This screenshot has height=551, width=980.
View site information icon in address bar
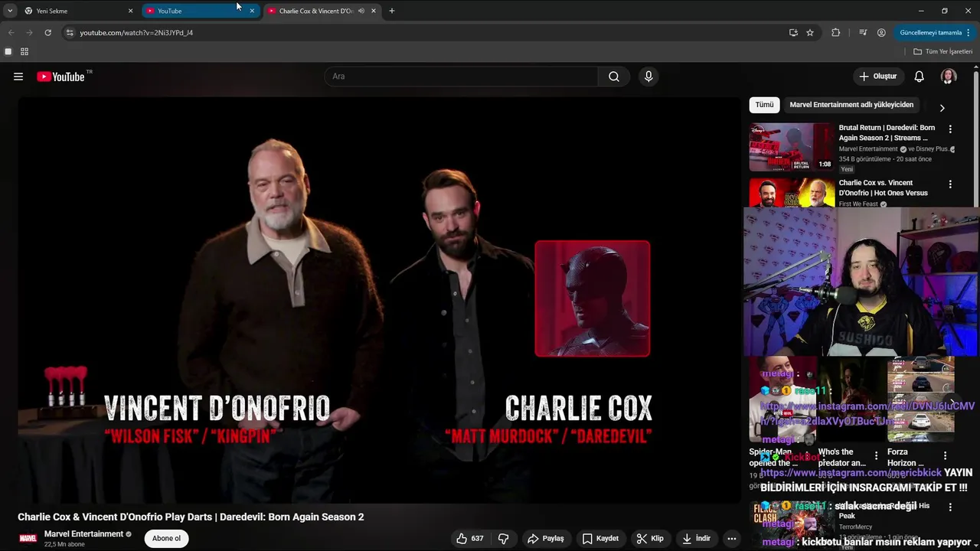pyautogui.click(x=70, y=33)
